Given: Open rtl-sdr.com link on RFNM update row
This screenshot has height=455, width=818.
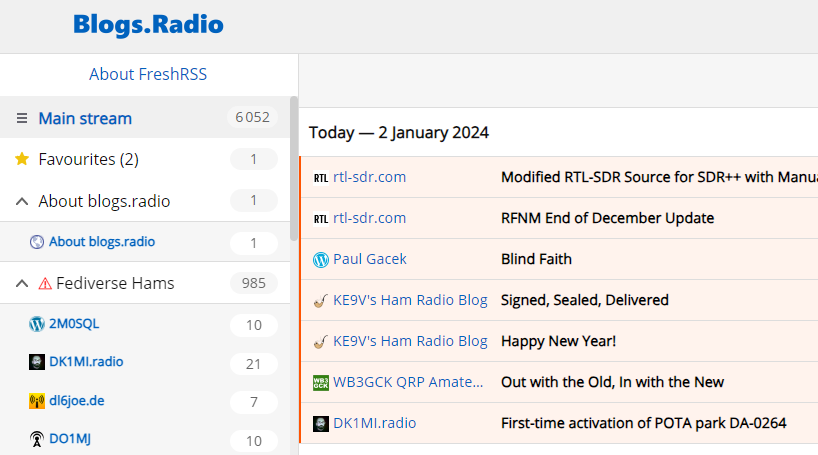Looking at the screenshot, I should (x=369, y=218).
